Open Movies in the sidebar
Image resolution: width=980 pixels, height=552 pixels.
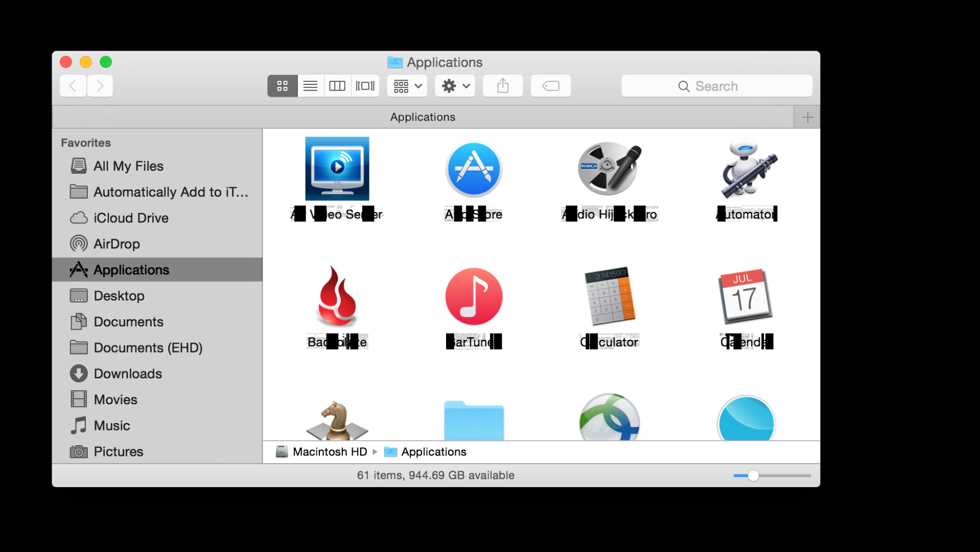[157, 400]
